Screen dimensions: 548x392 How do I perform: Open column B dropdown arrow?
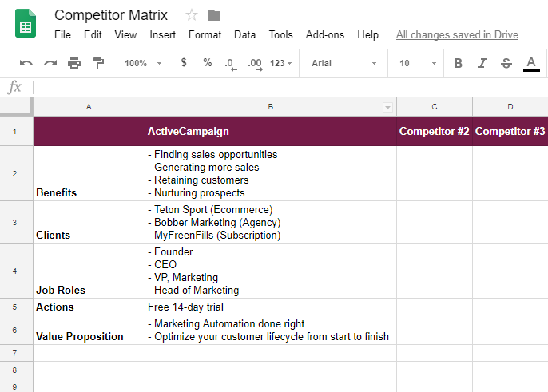pos(387,108)
